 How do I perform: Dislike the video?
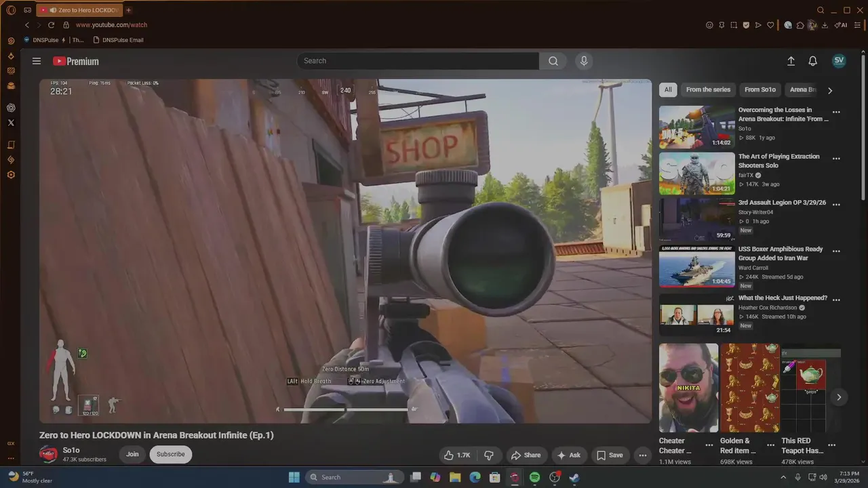[488, 455]
